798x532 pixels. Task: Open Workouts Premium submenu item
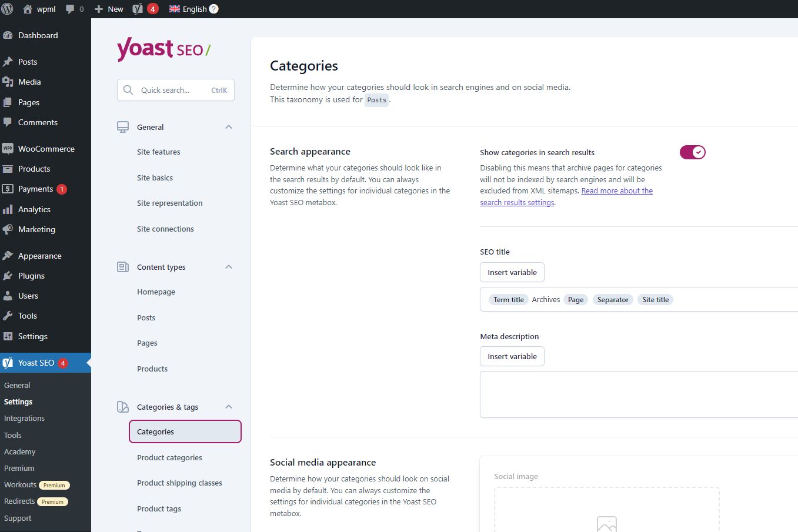pyautogui.click(x=36, y=485)
